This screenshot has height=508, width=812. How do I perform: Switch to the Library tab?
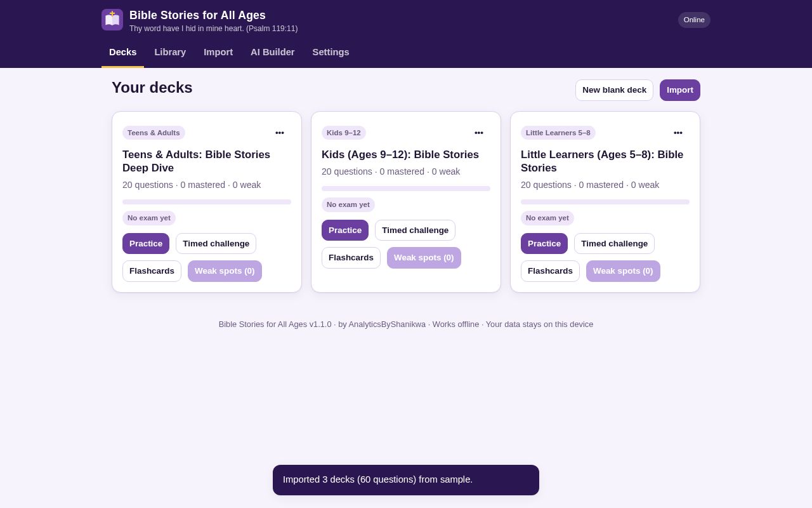point(170,52)
